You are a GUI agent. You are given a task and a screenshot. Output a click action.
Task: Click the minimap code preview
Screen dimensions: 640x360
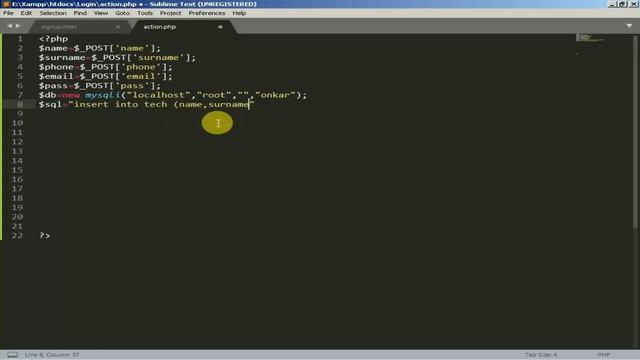[590, 38]
